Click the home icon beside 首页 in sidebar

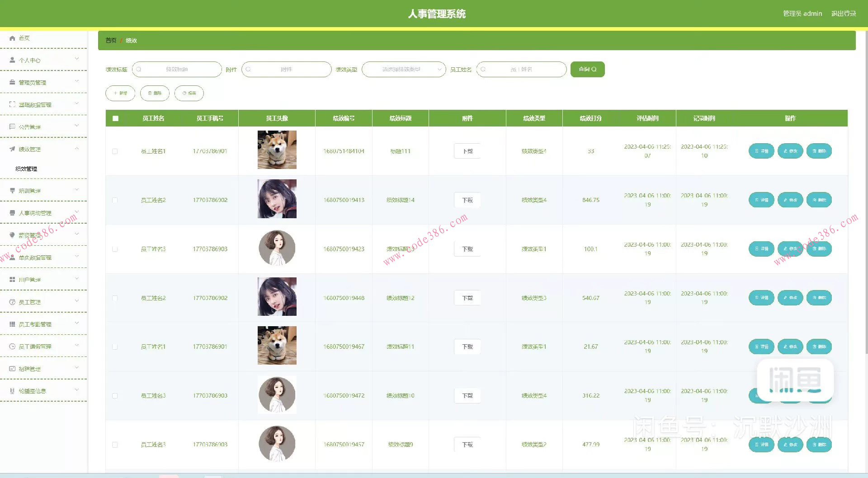pyautogui.click(x=12, y=38)
